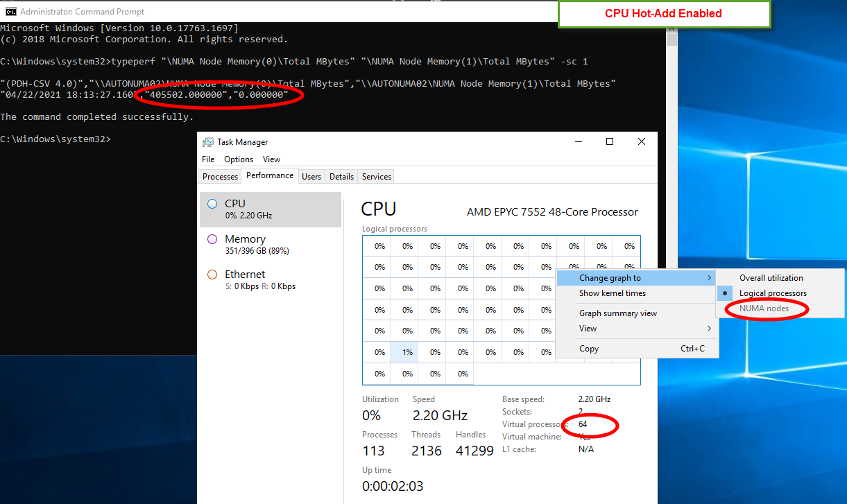Viewport: 847px width, 504px height.
Task: Click the AMD EPYC 7552 processor name
Action: point(552,212)
